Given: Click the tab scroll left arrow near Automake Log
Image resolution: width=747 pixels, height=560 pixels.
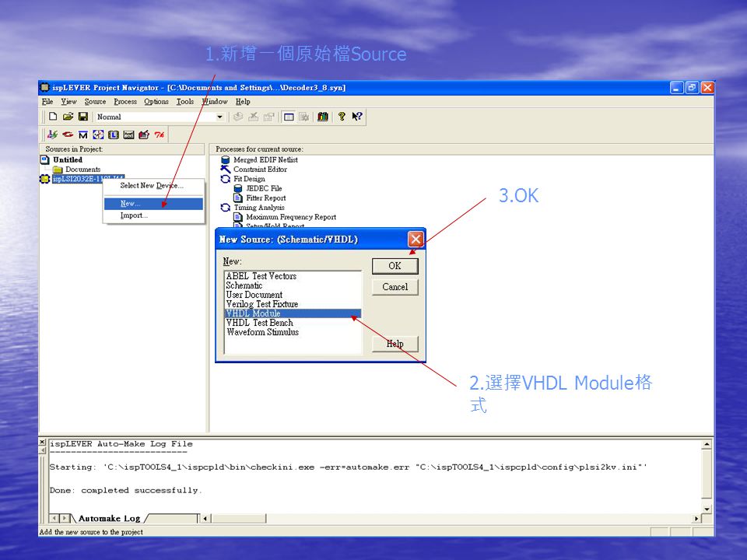Looking at the screenshot, I should tap(54, 518).
